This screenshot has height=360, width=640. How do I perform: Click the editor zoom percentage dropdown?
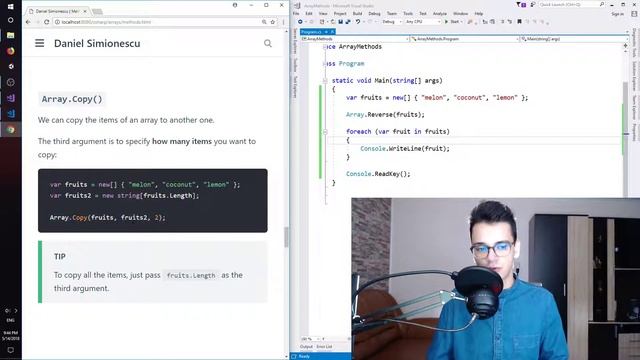(x=311, y=339)
